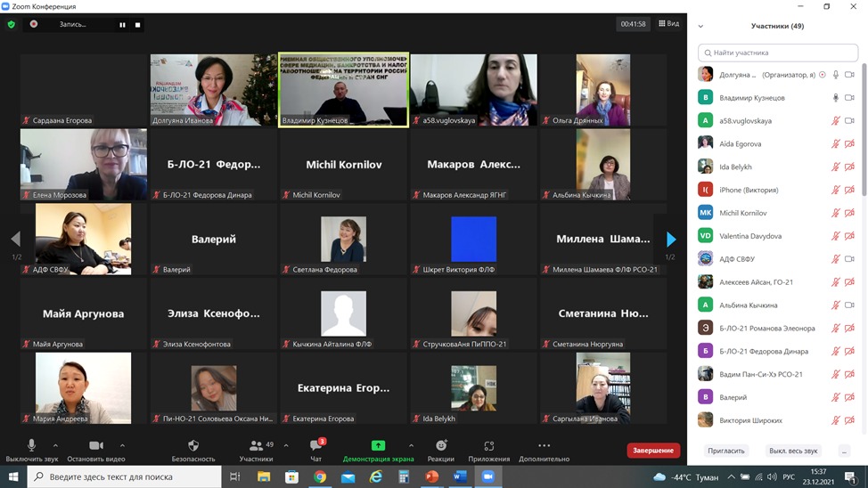
Task: Select Valentina Davydova in participants list
Action: (x=777, y=236)
